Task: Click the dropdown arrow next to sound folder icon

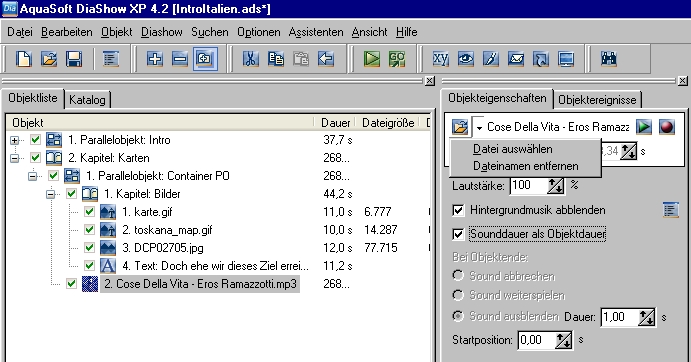Action: click(x=479, y=128)
